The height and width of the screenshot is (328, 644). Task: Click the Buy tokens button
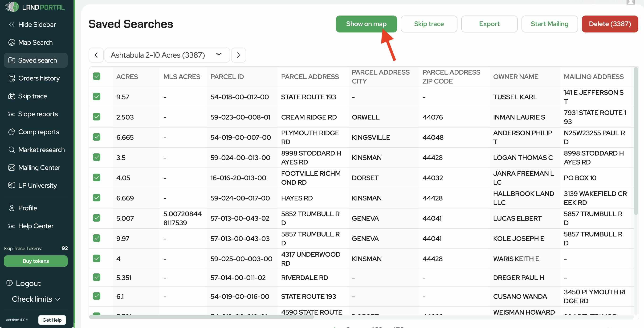36,261
